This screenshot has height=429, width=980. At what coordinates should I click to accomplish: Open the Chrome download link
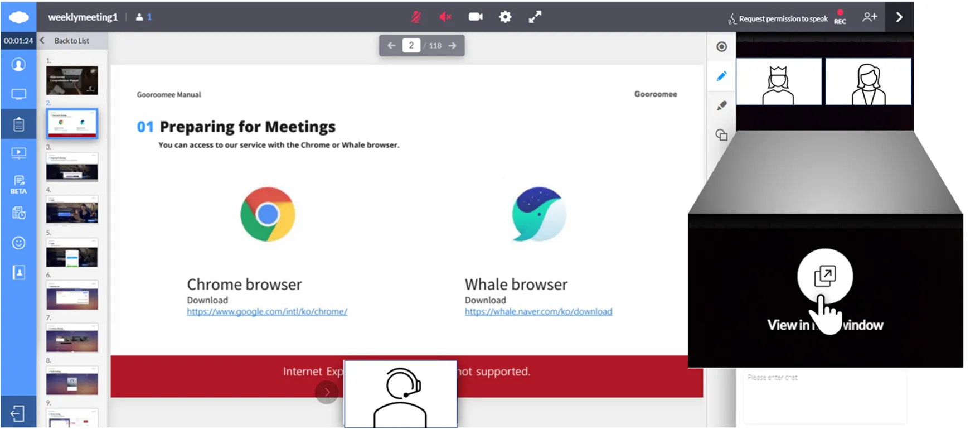267,312
